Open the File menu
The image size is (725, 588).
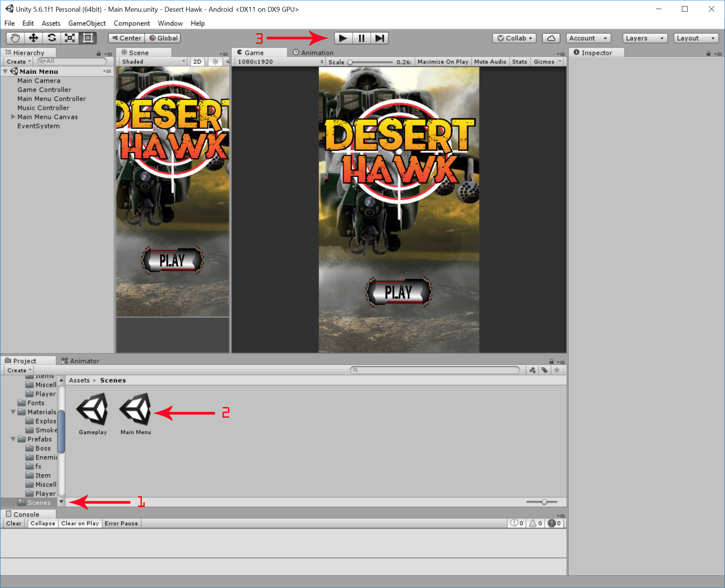tap(9, 23)
